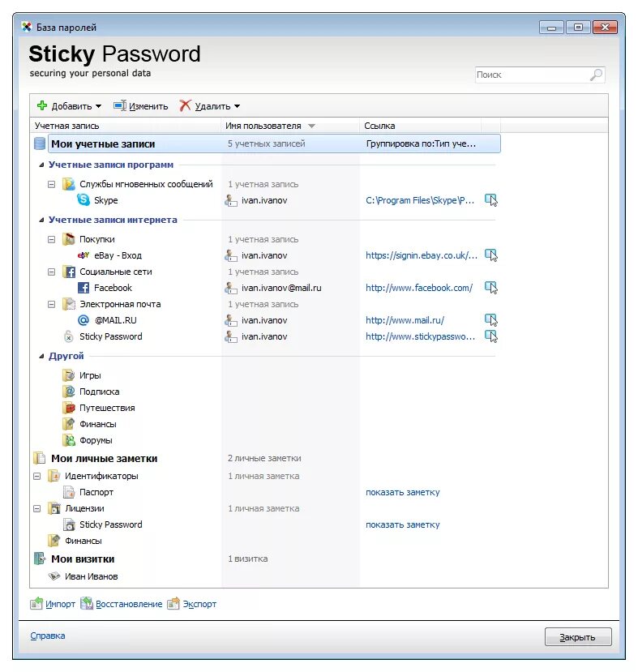Click the Мои визитки icon
638x672 pixels.
(40, 559)
